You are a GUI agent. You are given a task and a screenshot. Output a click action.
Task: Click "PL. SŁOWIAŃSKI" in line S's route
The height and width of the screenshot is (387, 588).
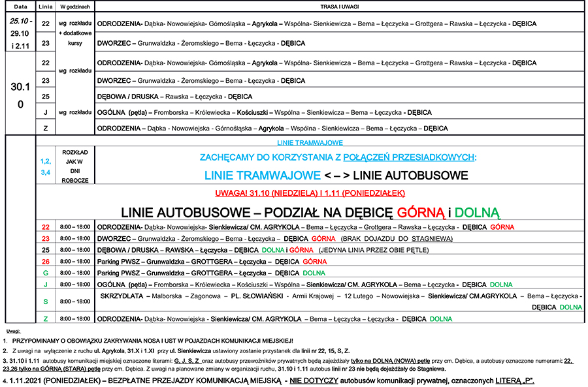[x=257, y=296]
